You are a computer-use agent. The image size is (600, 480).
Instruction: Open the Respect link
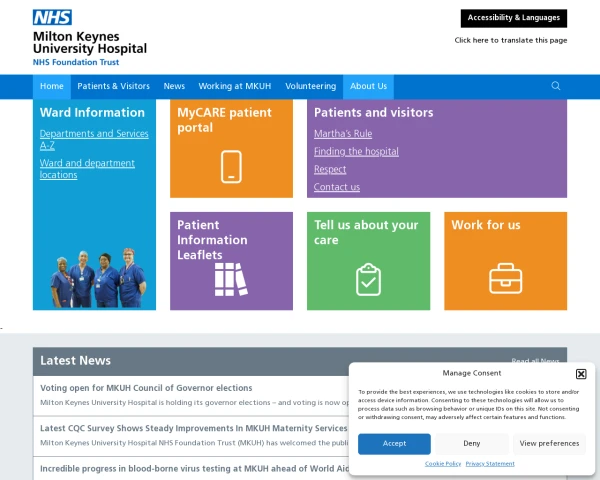pyautogui.click(x=330, y=169)
